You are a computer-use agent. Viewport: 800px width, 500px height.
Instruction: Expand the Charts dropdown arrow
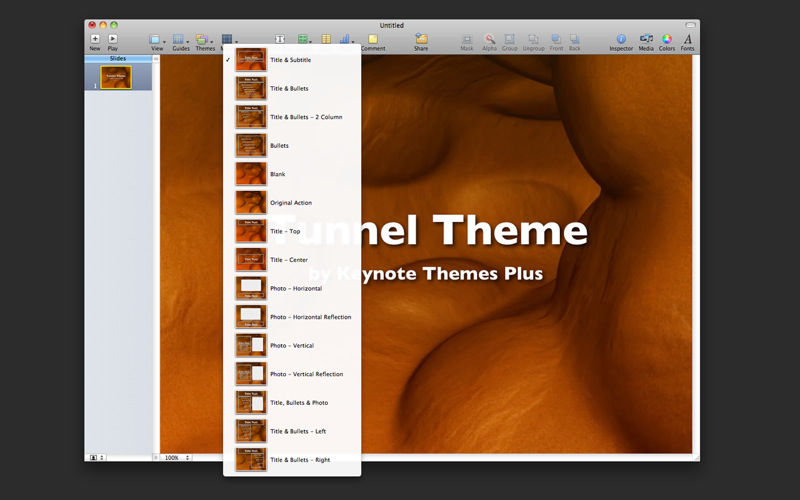[353, 42]
